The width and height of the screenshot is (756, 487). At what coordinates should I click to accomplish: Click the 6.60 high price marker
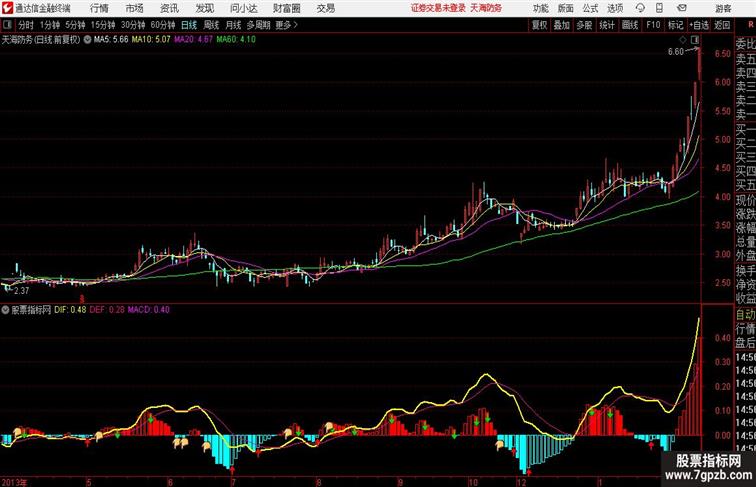click(x=675, y=52)
